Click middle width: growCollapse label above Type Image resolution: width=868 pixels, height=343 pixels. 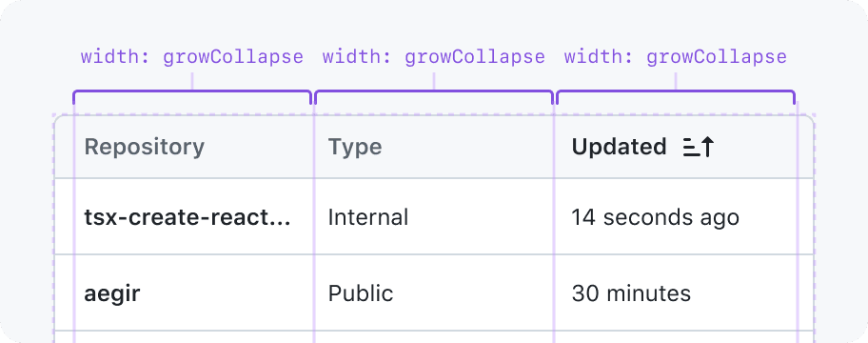point(434,57)
